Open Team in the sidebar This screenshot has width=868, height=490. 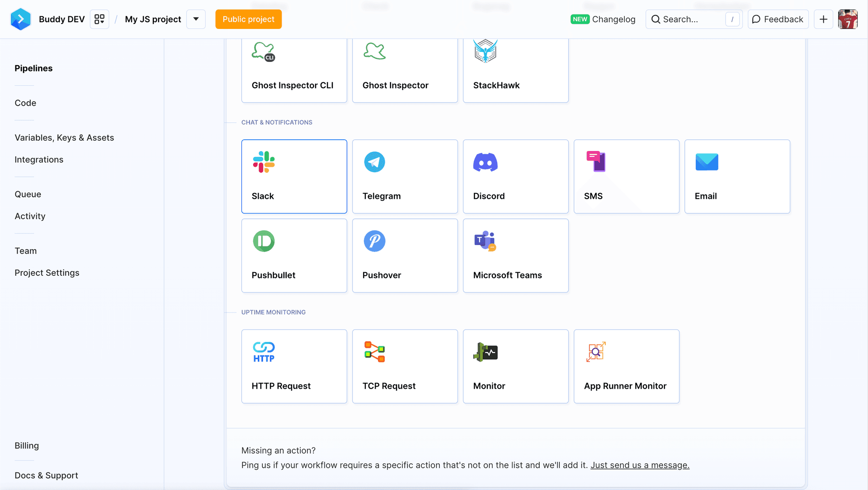coord(26,251)
